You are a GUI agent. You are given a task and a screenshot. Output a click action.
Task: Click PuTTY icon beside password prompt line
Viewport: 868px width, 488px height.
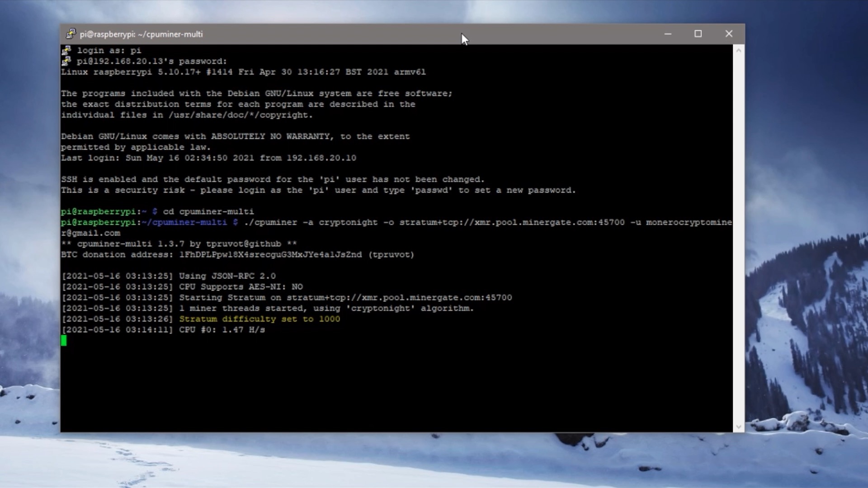pyautogui.click(x=66, y=61)
